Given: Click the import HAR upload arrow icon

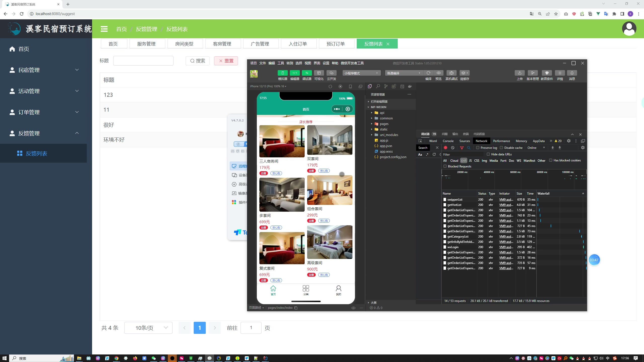Looking at the screenshot, I should [553, 148].
